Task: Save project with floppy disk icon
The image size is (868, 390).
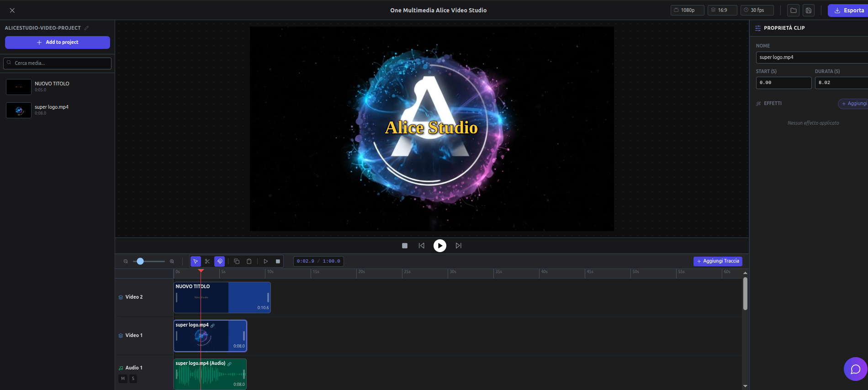Action: (809, 11)
